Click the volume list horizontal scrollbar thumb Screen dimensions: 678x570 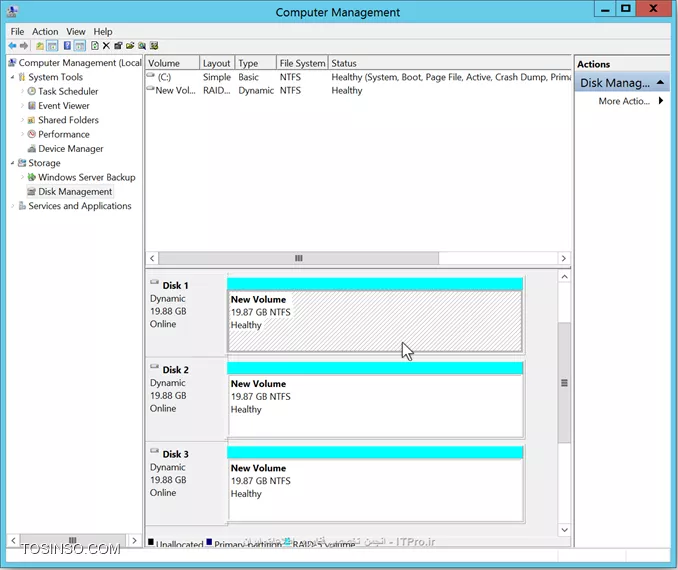tap(298, 258)
